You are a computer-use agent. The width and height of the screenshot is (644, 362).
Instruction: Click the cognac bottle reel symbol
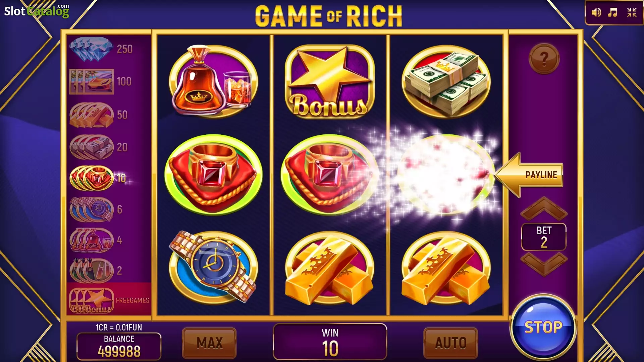[213, 81]
